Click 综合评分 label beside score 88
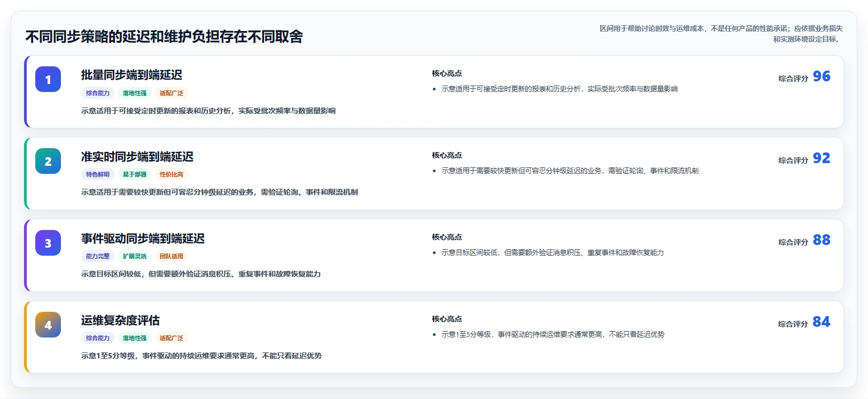The image size is (868, 399). click(x=793, y=242)
